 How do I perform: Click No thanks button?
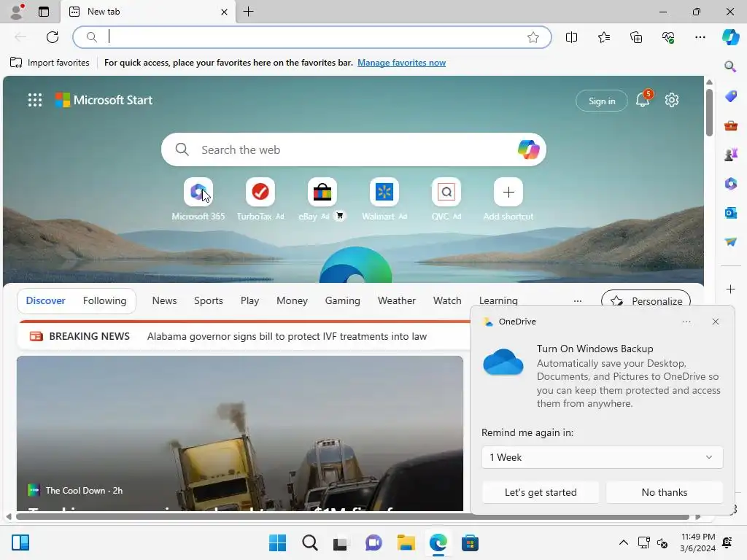coord(664,492)
